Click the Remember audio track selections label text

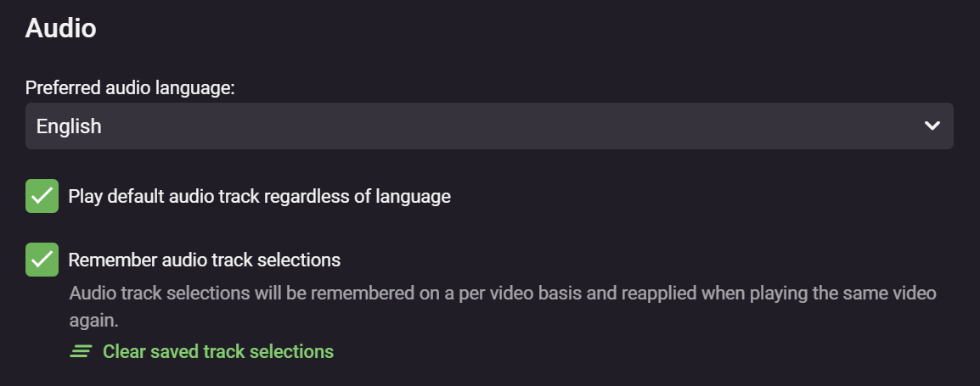click(205, 260)
